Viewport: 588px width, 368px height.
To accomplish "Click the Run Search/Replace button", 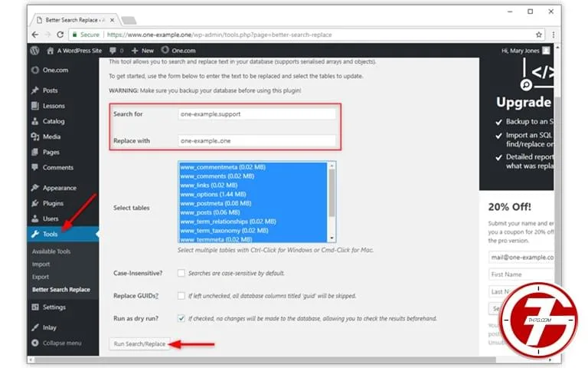I will [139, 344].
